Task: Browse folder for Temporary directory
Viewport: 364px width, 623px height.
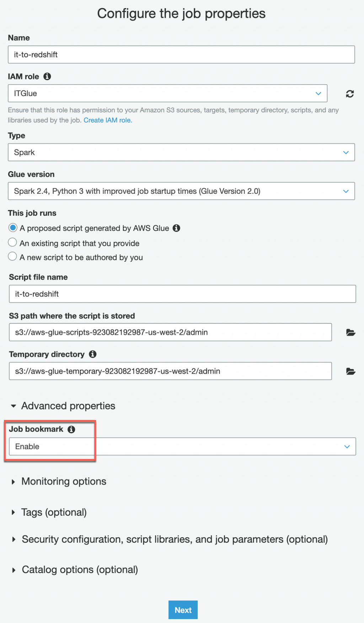Action: pyautogui.click(x=350, y=371)
